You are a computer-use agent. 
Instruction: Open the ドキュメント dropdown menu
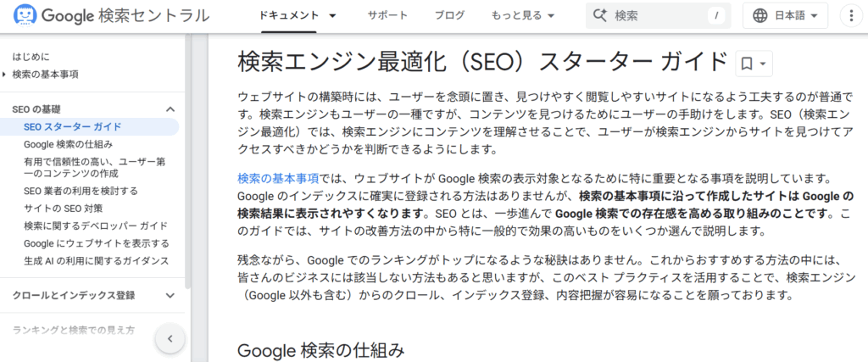(x=298, y=15)
